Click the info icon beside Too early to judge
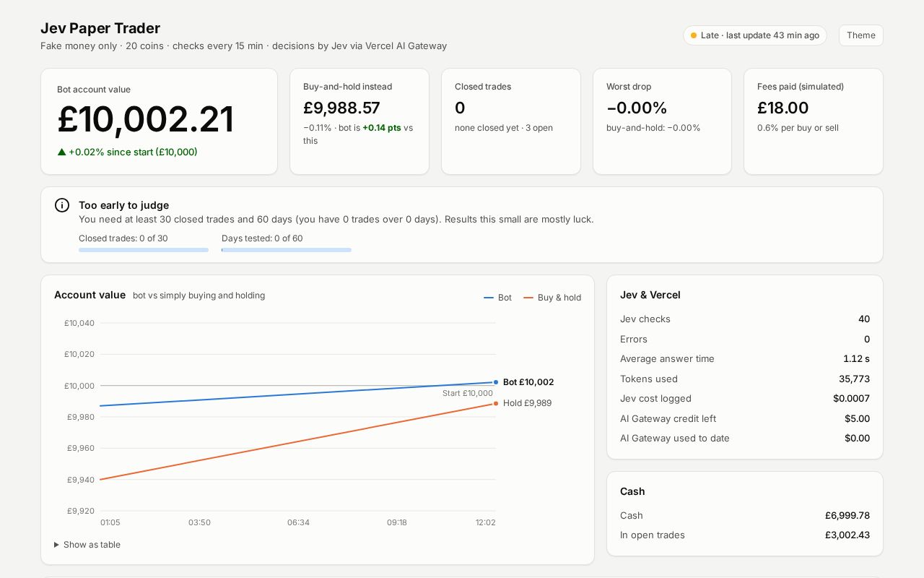The width and height of the screenshot is (924, 578). 62,205
